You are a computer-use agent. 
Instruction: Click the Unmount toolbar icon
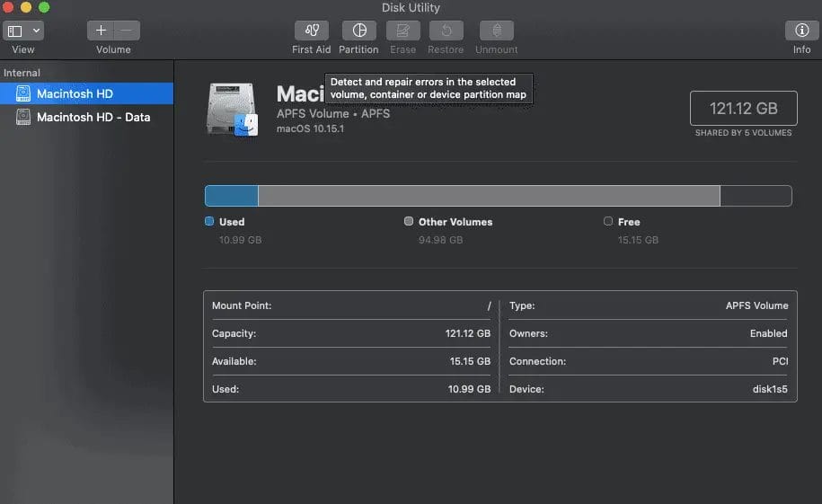tap(497, 31)
